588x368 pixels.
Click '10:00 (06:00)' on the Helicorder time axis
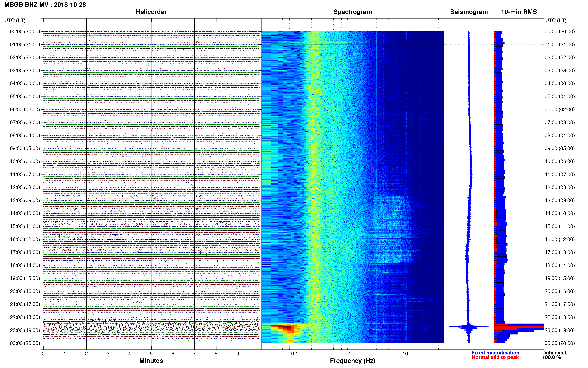(x=25, y=161)
